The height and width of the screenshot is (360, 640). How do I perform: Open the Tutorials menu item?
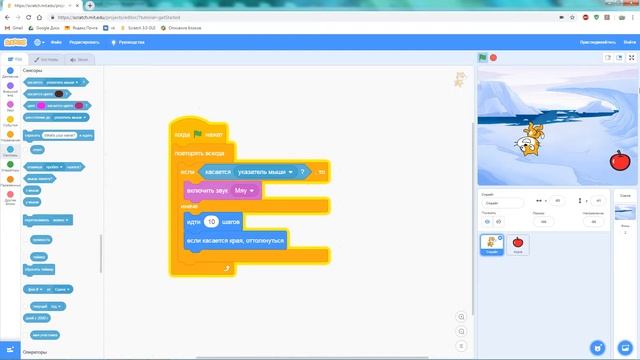tap(128, 42)
